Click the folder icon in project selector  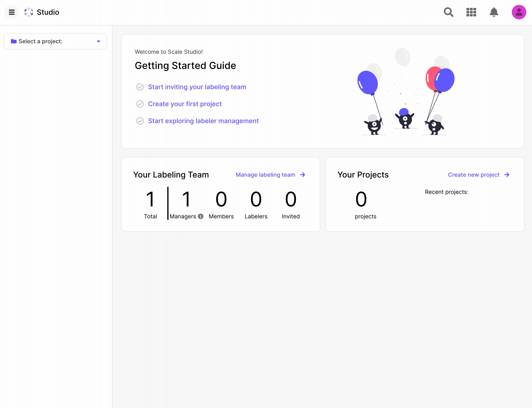coord(14,41)
